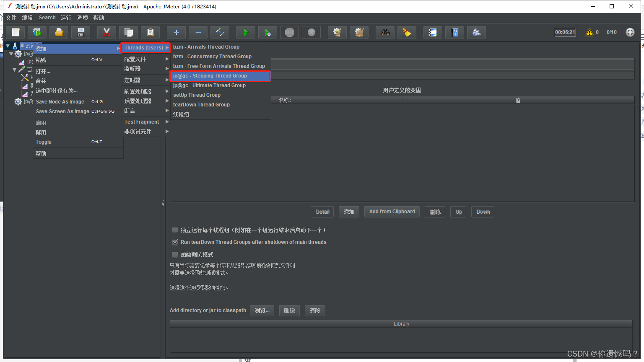Click the Shutdown threads icon
The image size is (644, 362).
click(x=312, y=32)
